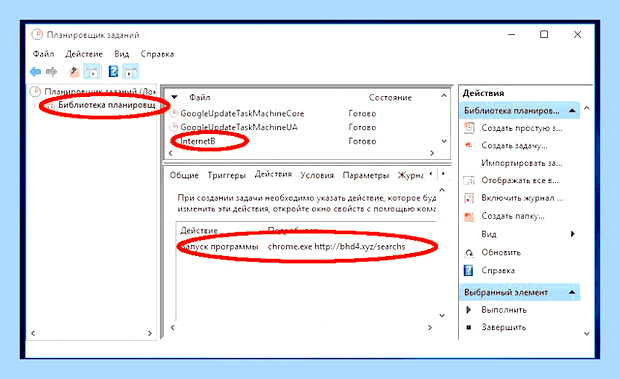Click the sort arrow beside Файл column
The height and width of the screenshot is (379, 620).
(174, 97)
